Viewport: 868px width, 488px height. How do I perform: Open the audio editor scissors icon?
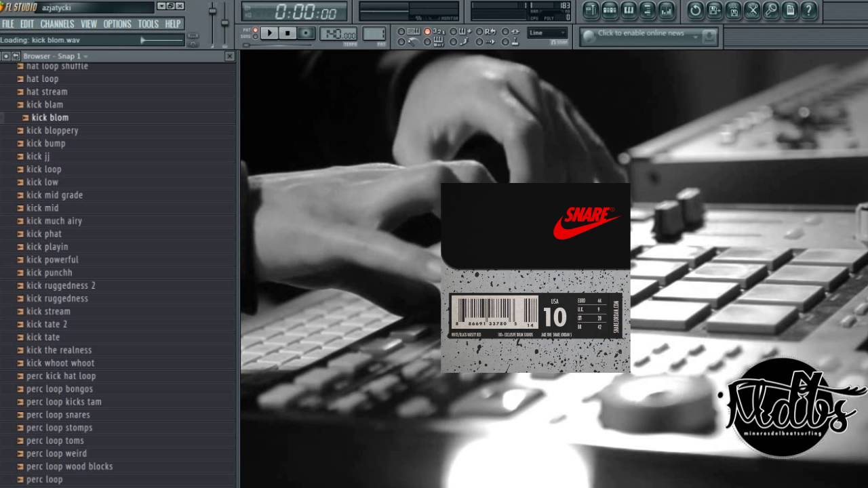click(x=752, y=10)
